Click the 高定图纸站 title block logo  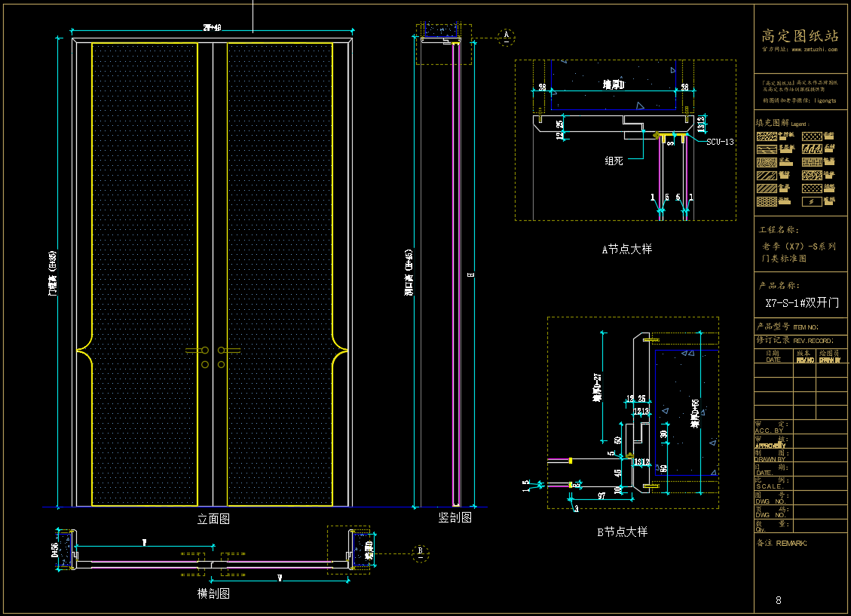tap(800, 35)
